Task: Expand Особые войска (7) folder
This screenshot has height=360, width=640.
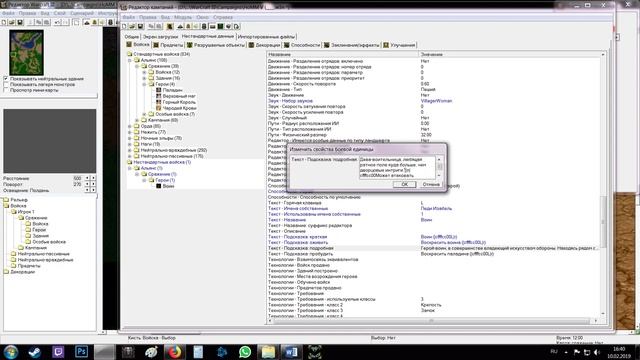Action: pyautogui.click(x=144, y=114)
